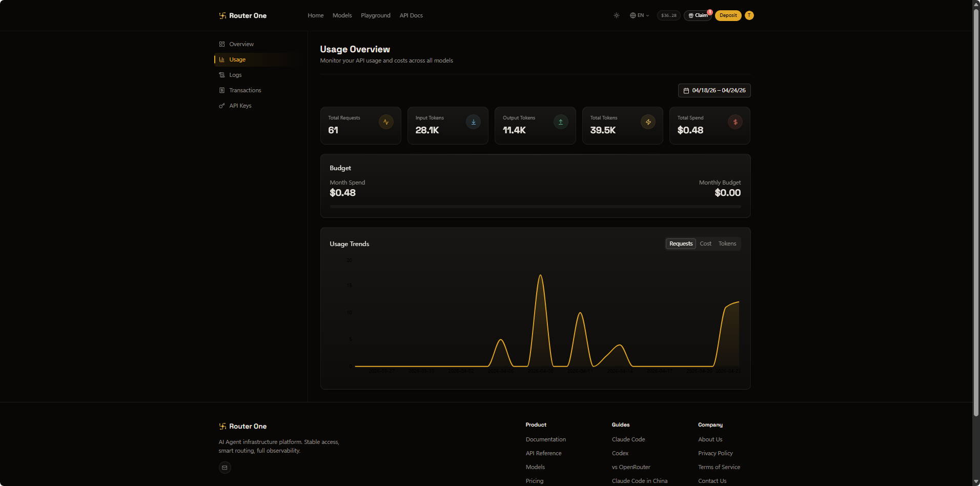Go to the Playground tab
This screenshot has width=980, height=486.
[375, 15]
